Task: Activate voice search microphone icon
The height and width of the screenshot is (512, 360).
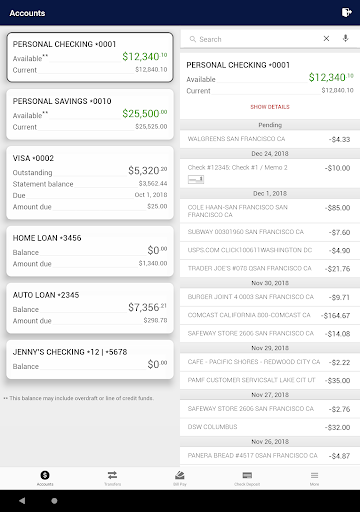Action: pyautogui.click(x=346, y=39)
